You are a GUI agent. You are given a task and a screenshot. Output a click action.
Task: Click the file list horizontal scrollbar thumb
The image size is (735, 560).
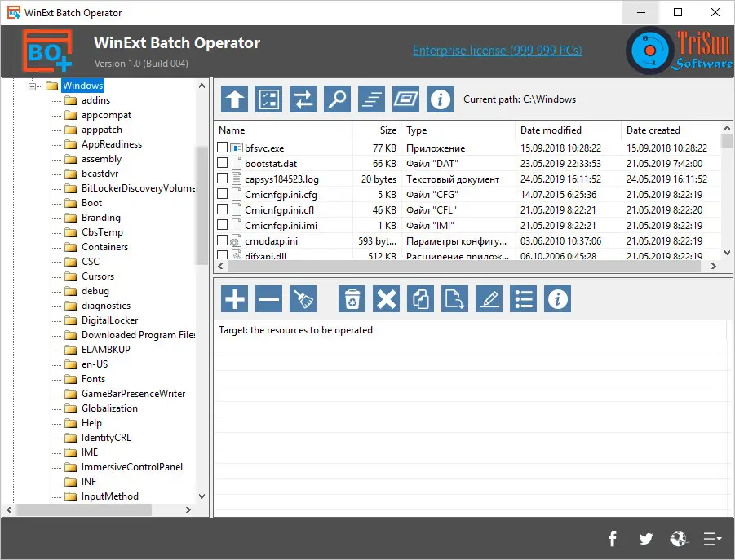(463, 266)
